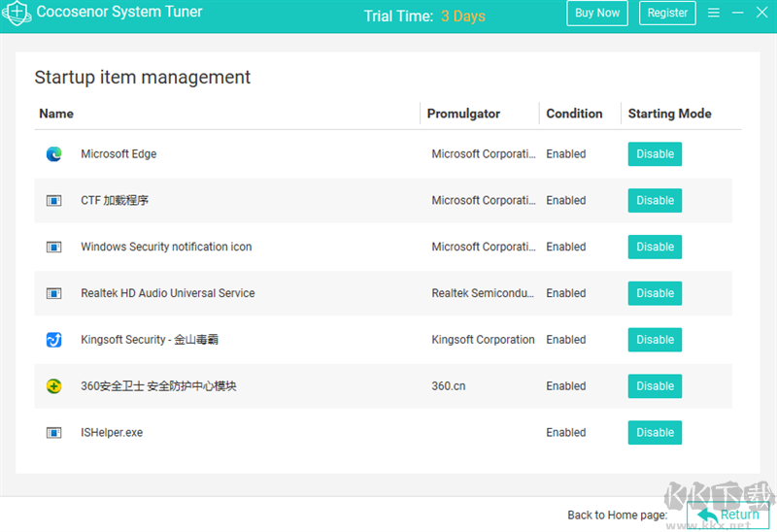The height and width of the screenshot is (532, 777).
Task: Click the Kingsoft Security icon
Action: click(x=54, y=340)
